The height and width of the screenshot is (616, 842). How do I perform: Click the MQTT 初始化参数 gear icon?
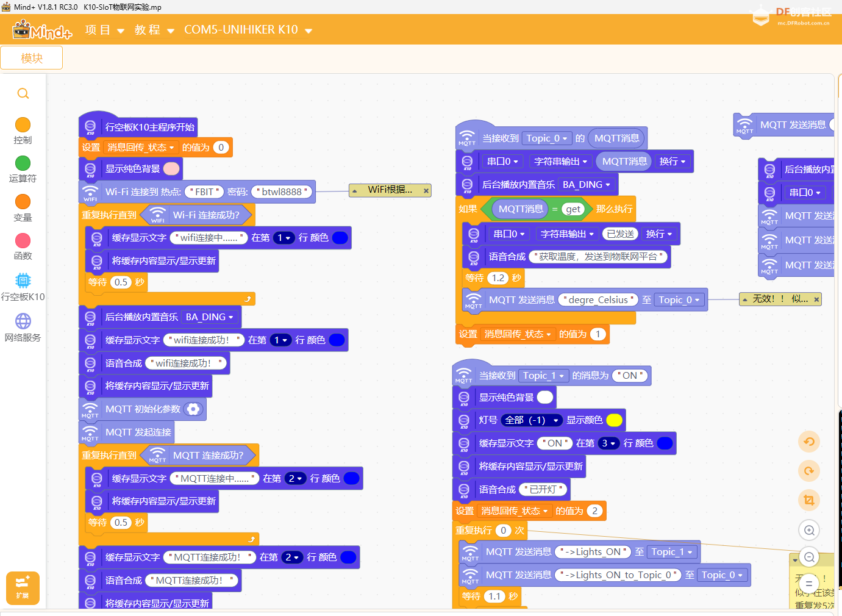(193, 409)
